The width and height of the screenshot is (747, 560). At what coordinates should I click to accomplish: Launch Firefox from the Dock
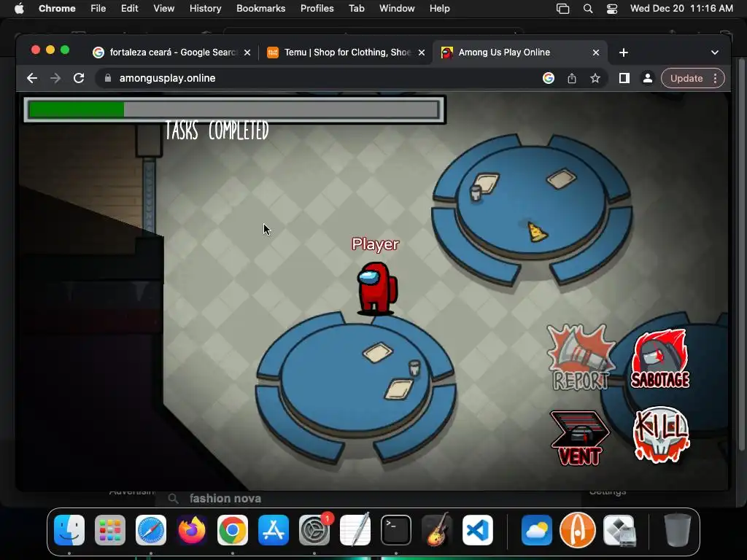pyautogui.click(x=192, y=530)
